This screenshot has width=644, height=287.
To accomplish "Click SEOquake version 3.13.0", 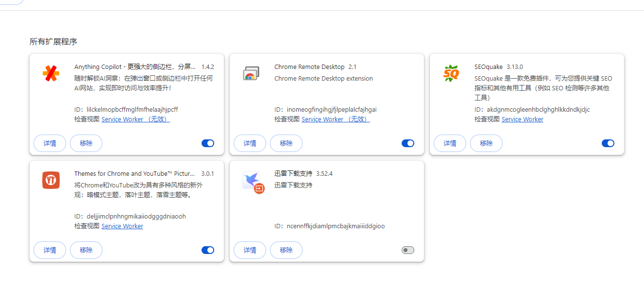I will coord(515,67).
